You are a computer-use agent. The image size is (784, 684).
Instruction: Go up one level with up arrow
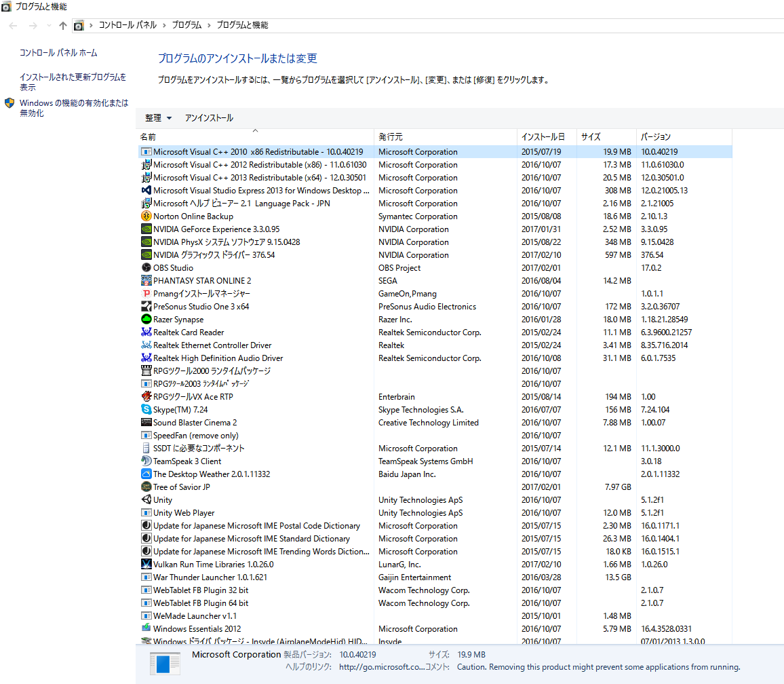tap(62, 26)
